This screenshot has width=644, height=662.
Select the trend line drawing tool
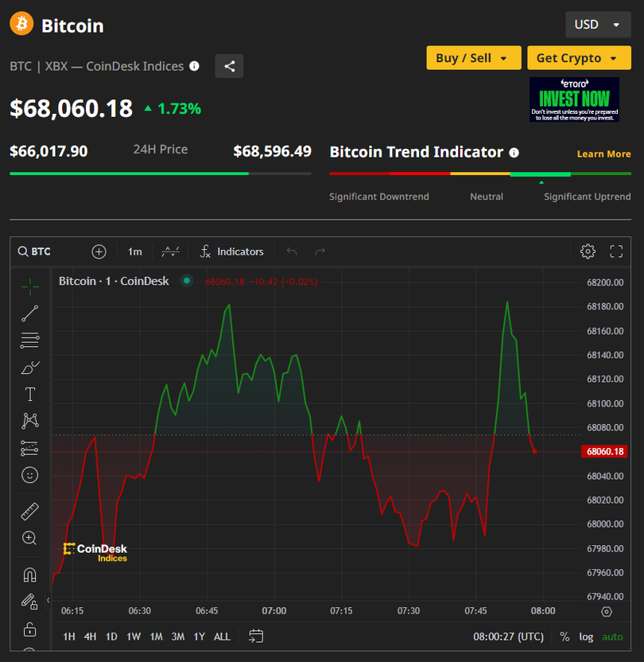click(x=29, y=313)
